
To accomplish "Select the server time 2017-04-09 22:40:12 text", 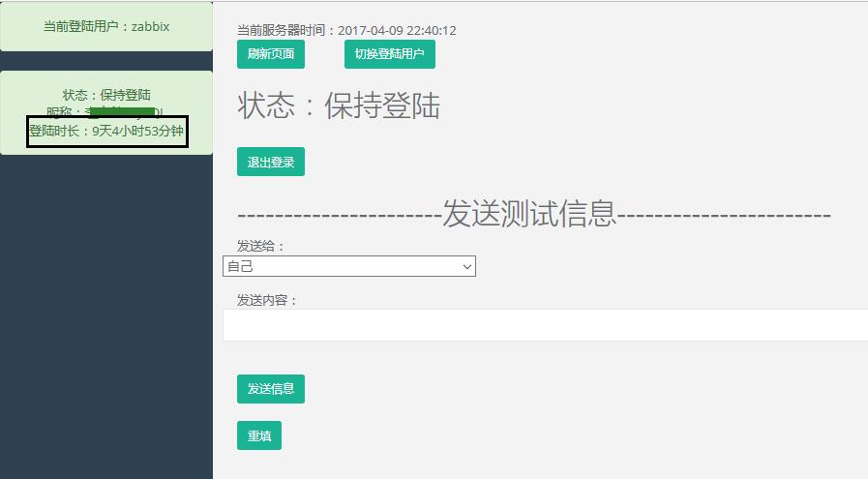I will pos(397,30).
